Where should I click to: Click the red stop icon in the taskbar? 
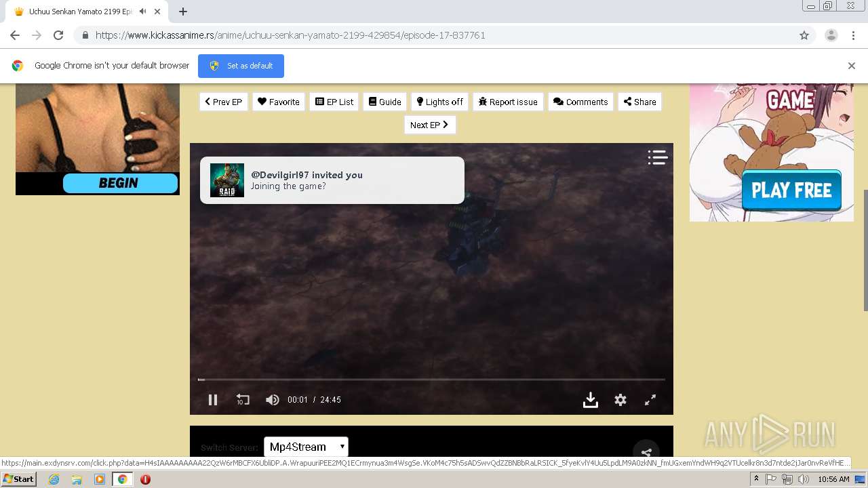[x=145, y=479]
